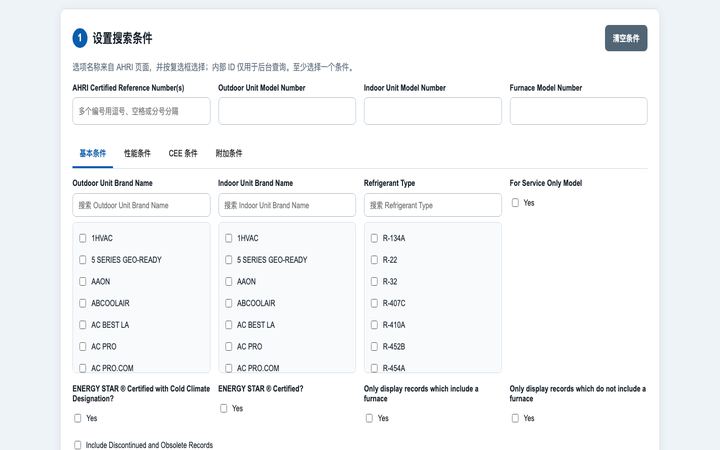Check AC PRO.COM in Outdoor brand list

(83, 368)
